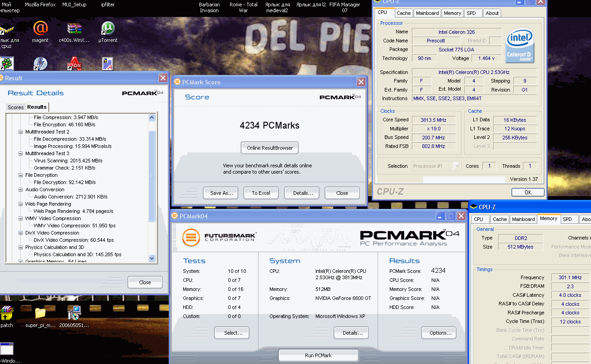Export the score with To Excel

tap(261, 193)
